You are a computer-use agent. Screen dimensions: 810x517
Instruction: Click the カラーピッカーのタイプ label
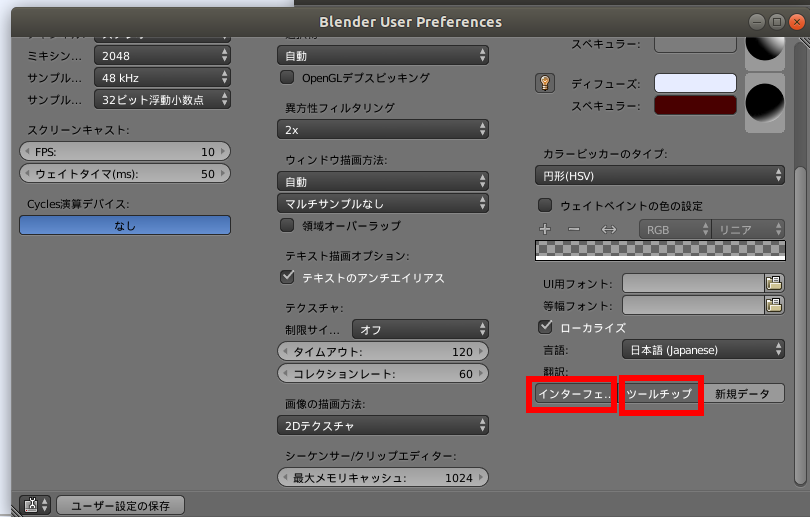605,154
